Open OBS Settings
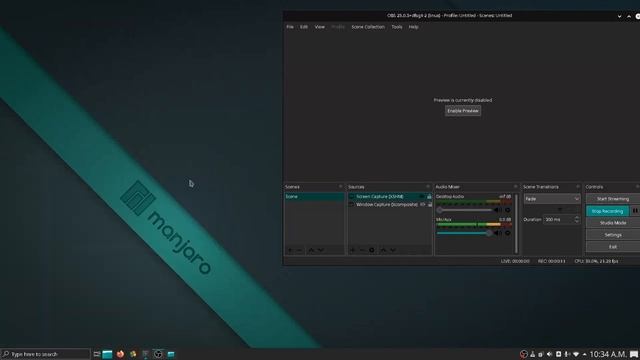 click(x=613, y=235)
